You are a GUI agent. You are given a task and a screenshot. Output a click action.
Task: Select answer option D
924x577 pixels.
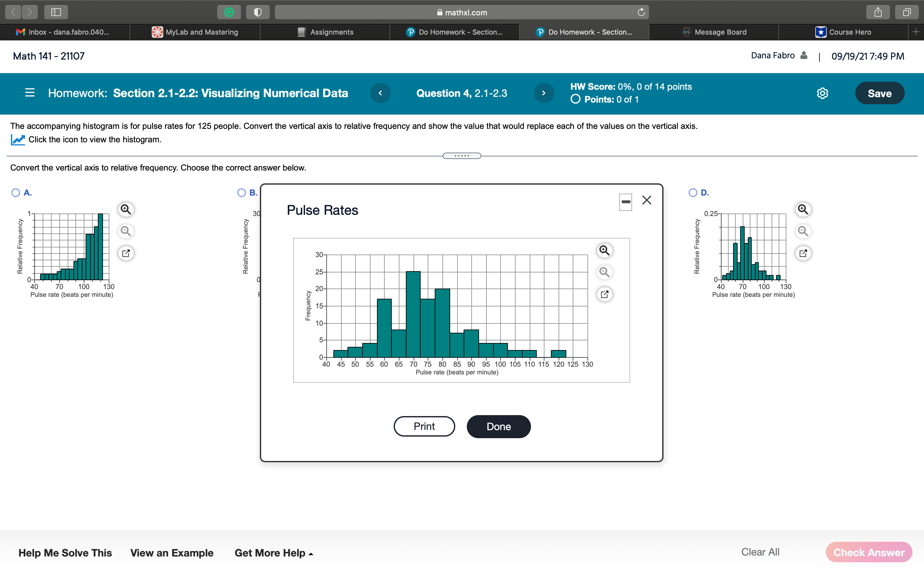pos(693,193)
